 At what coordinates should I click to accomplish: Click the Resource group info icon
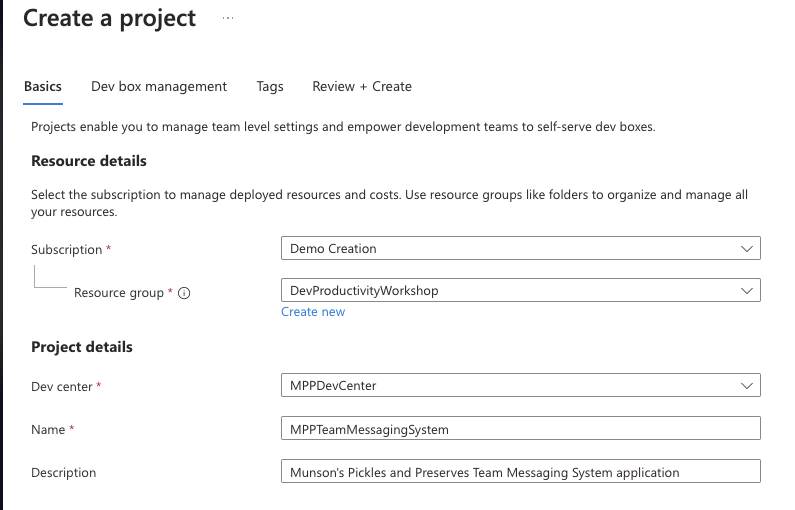(184, 293)
